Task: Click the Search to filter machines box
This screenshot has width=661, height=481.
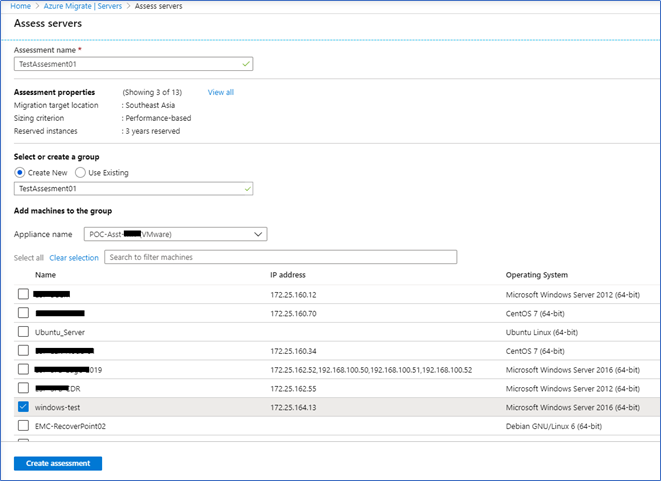Action: click(280, 257)
